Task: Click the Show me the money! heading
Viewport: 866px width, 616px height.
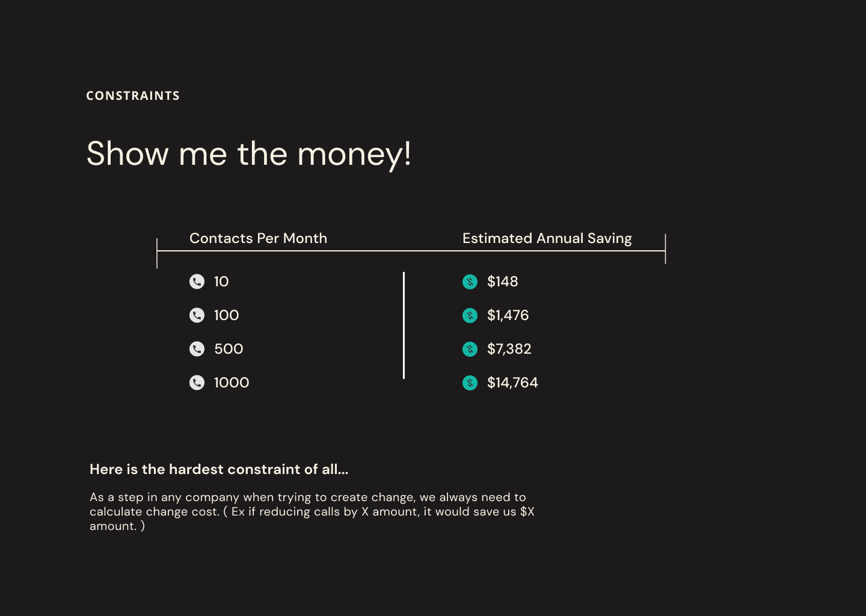Action: coord(249,154)
